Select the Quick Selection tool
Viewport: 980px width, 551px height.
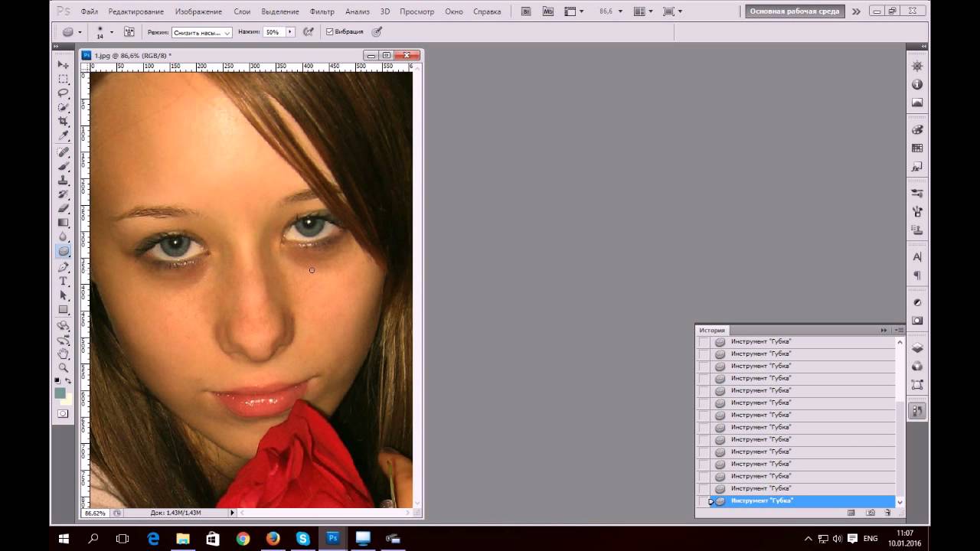(64, 107)
